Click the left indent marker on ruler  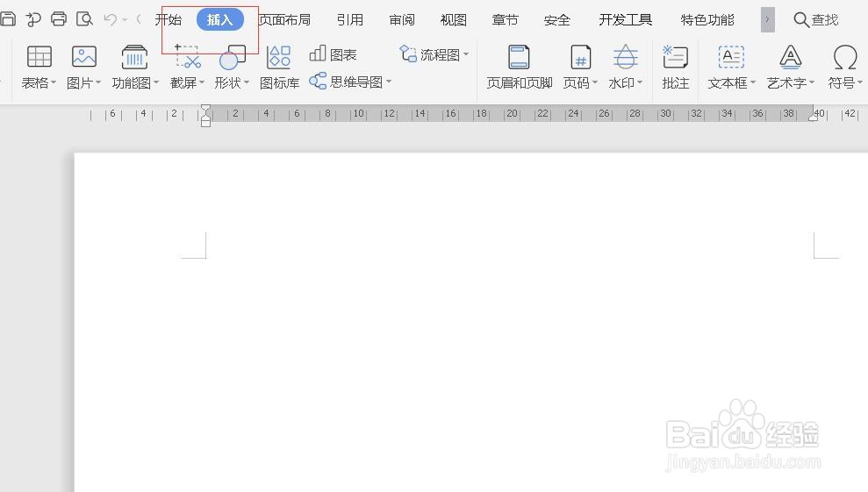tap(205, 116)
